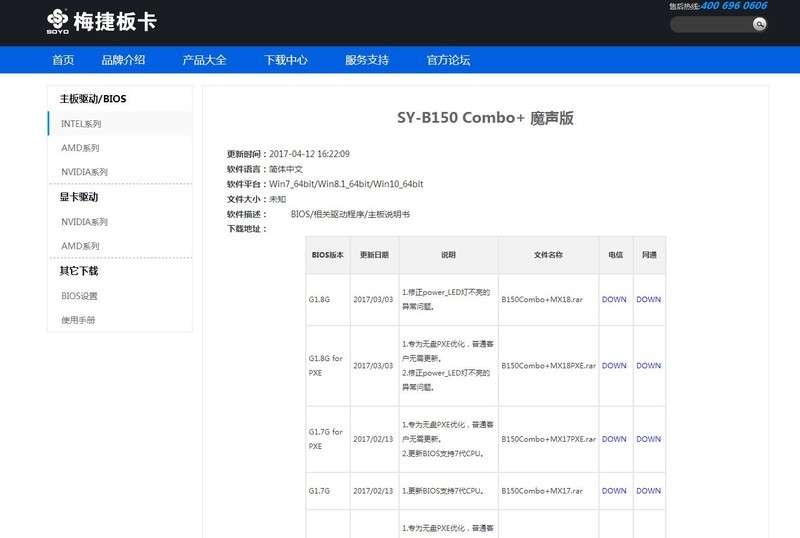The image size is (800, 538).
Task: Click 网通 DOWN link for B150Combo+MX17PXE.rar
Action: 648,439
